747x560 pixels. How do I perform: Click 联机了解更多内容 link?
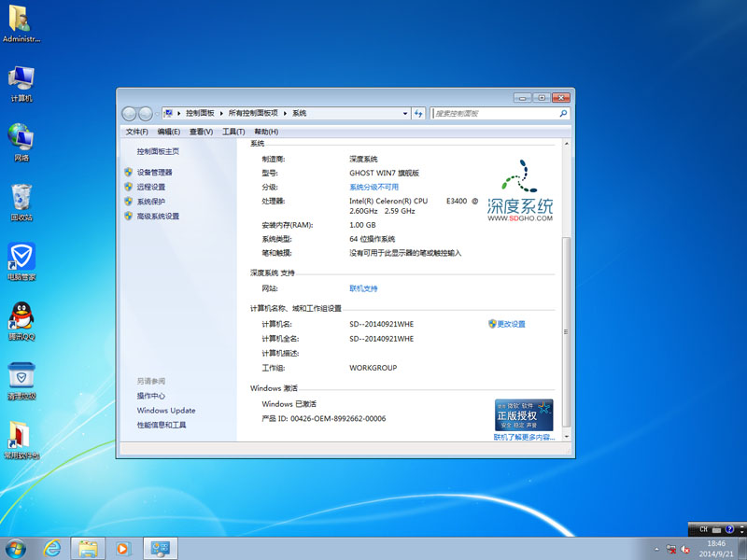point(525,437)
